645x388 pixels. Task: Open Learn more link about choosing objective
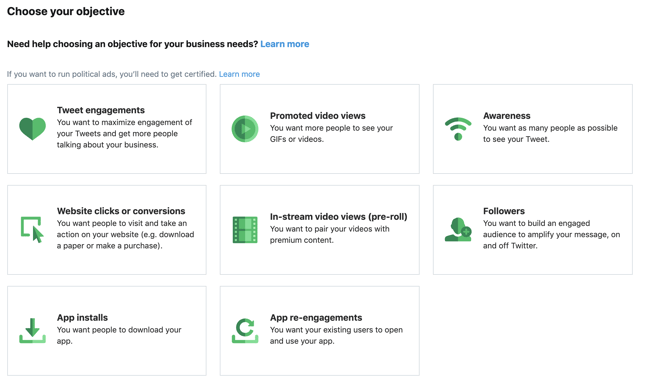point(285,44)
